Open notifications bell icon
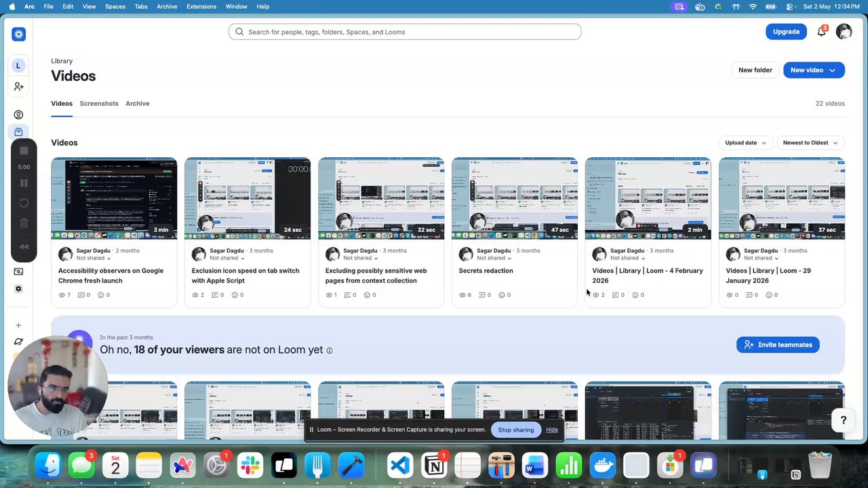Image resolution: width=868 pixels, height=488 pixels. click(x=821, y=32)
